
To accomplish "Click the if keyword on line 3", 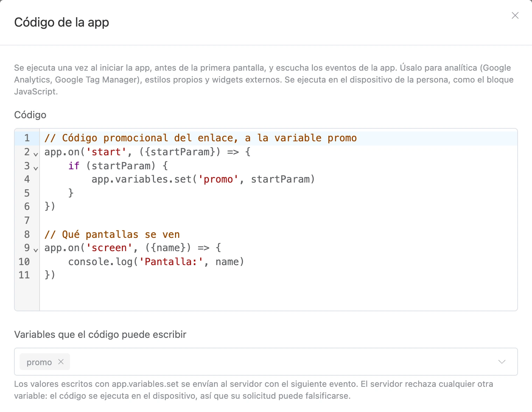I will [74, 165].
